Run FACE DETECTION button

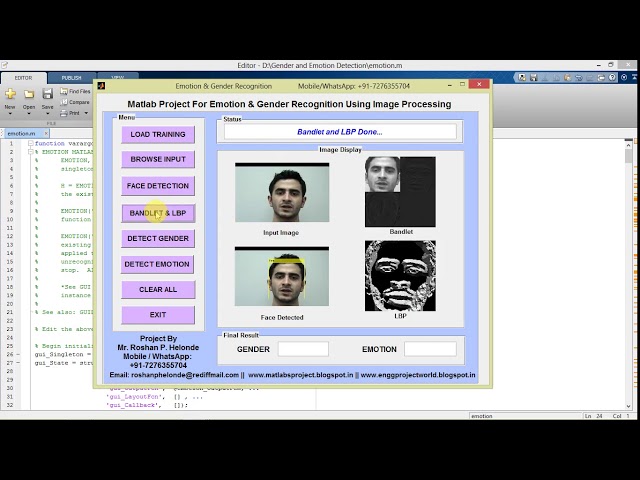pyautogui.click(x=158, y=186)
